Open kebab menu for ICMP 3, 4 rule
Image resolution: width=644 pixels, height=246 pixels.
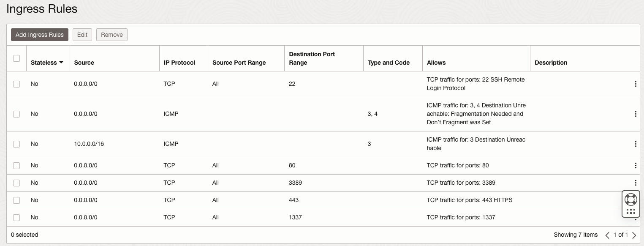pyautogui.click(x=635, y=114)
